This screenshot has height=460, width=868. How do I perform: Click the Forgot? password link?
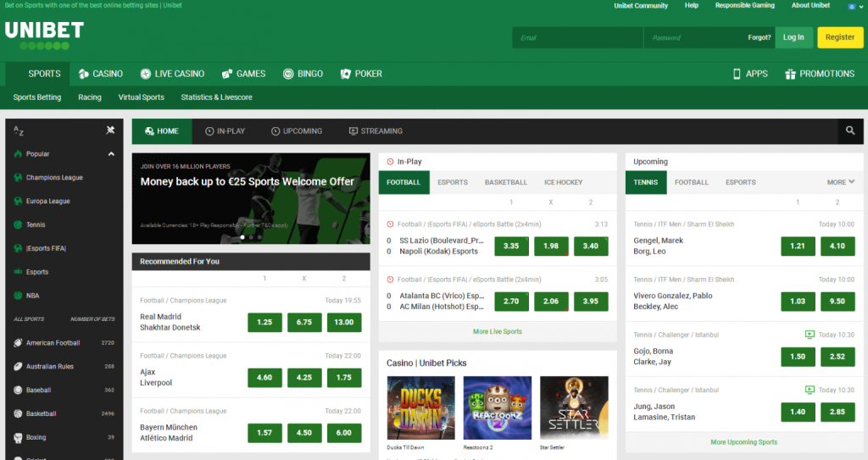pos(759,37)
